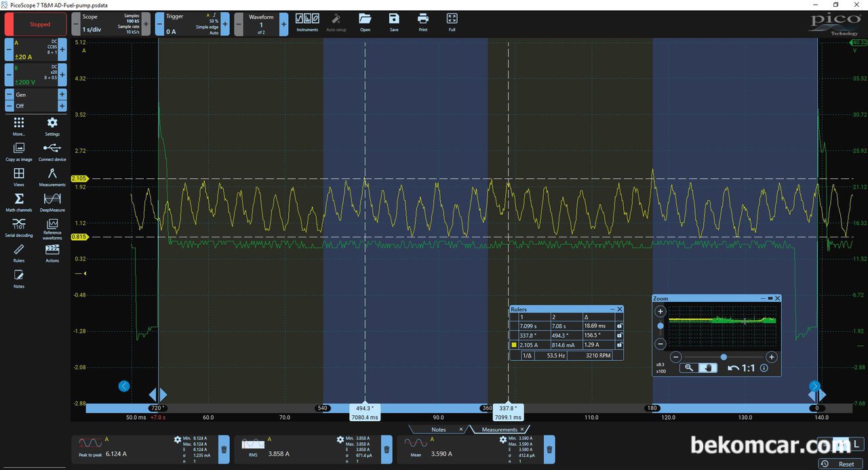Decrease Channel B range with minus
The image size is (868, 470).
[x=9, y=74]
